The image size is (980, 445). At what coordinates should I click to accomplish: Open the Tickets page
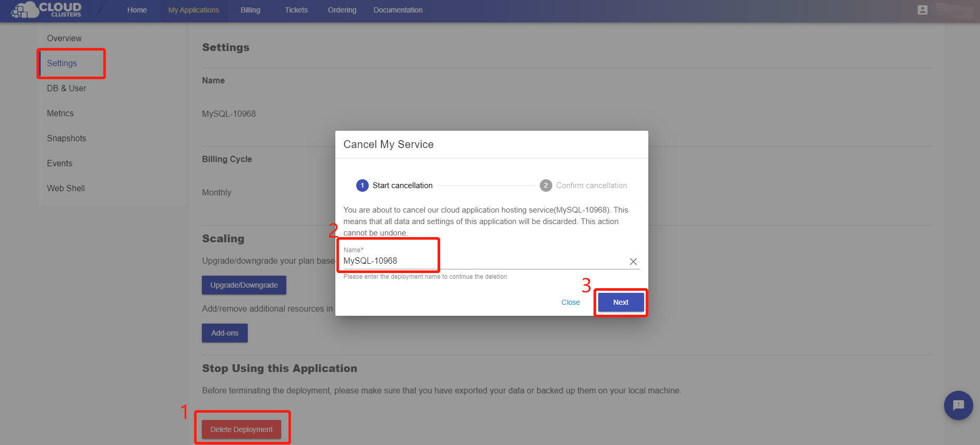(296, 10)
